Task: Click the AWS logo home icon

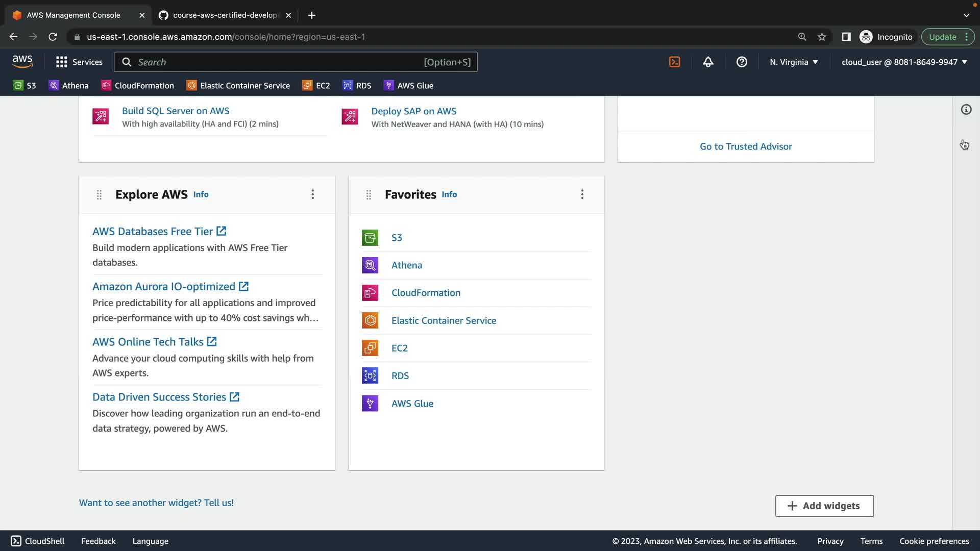Action: pyautogui.click(x=22, y=62)
